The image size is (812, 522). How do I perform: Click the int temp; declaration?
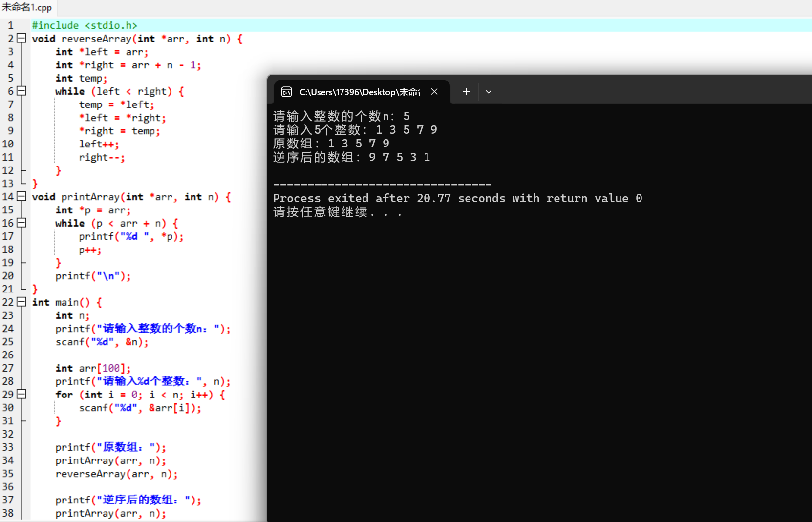[x=81, y=78]
